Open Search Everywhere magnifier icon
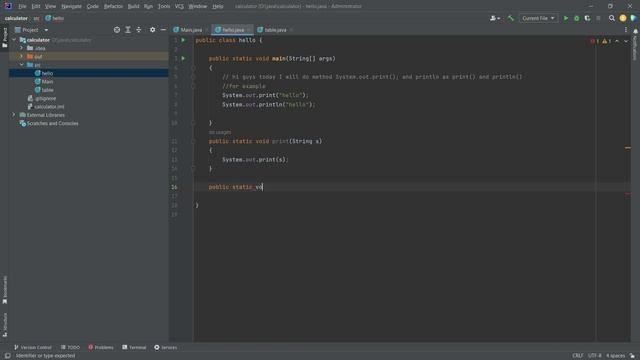Screen dimensions: 640x360 (x=611, y=18)
